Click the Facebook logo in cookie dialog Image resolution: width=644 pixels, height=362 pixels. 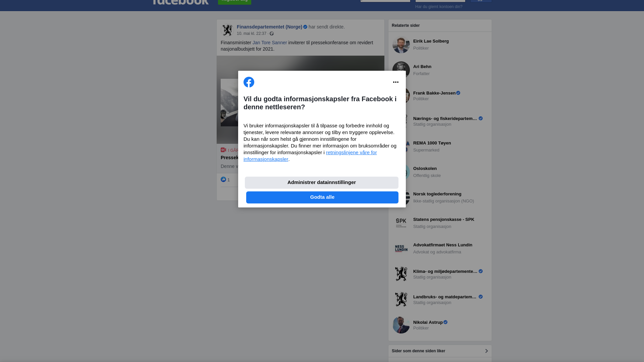[249, 82]
